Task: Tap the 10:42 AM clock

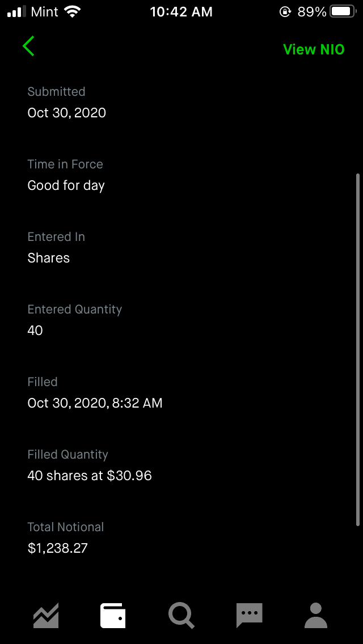Action: [x=181, y=11]
